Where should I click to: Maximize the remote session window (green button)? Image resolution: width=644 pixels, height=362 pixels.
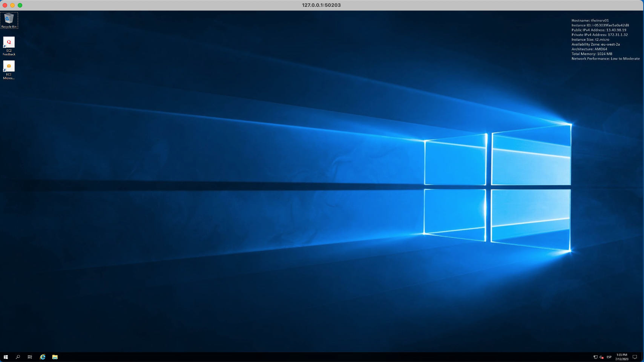(20, 5)
